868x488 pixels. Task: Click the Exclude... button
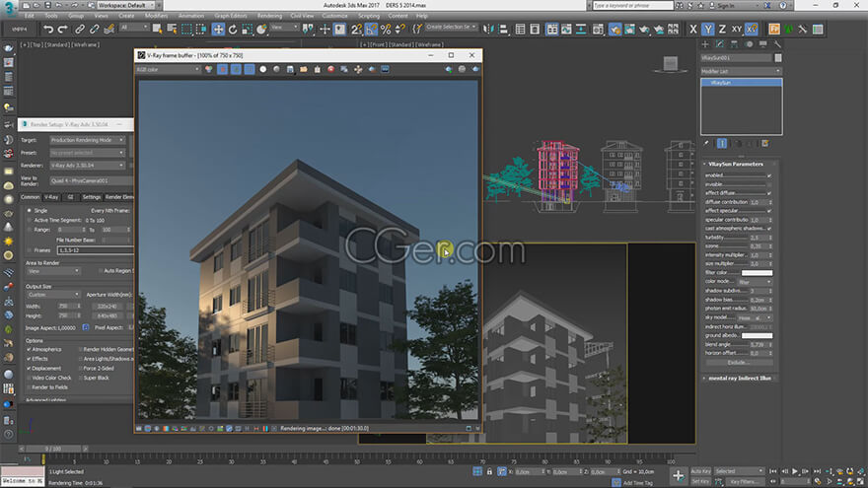click(x=739, y=363)
